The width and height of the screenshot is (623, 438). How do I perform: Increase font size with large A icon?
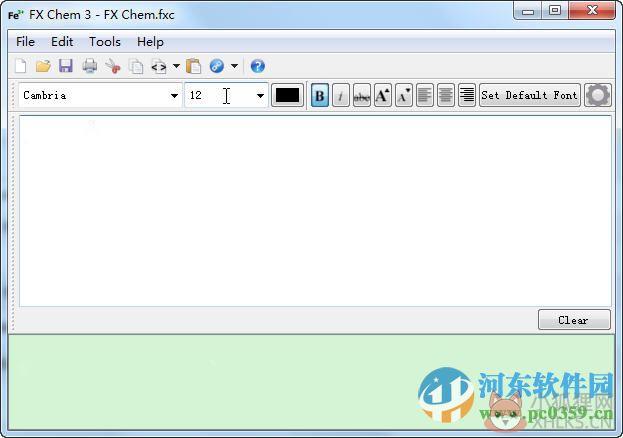tap(383, 95)
